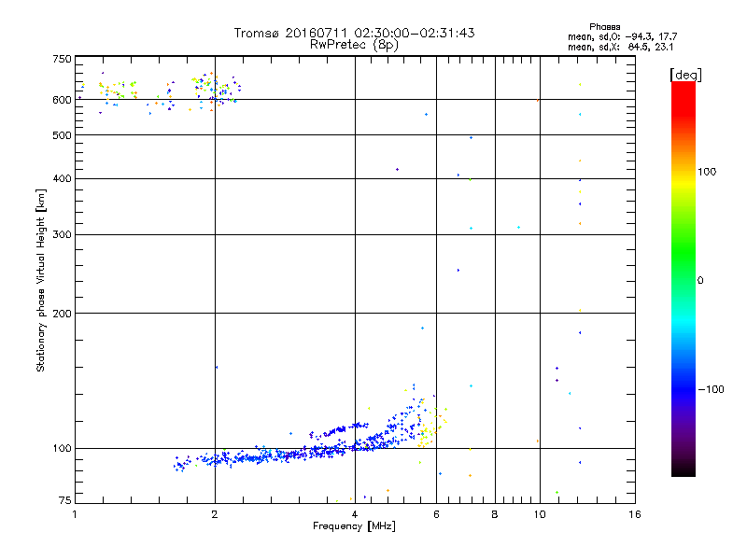Click the [deg] colorbar label
This screenshot has height=560, width=747.
[x=685, y=75]
